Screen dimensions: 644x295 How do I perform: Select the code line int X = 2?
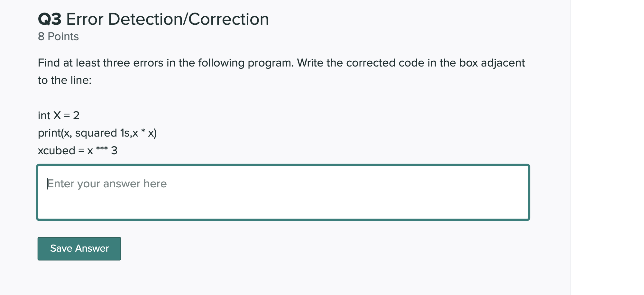point(58,115)
